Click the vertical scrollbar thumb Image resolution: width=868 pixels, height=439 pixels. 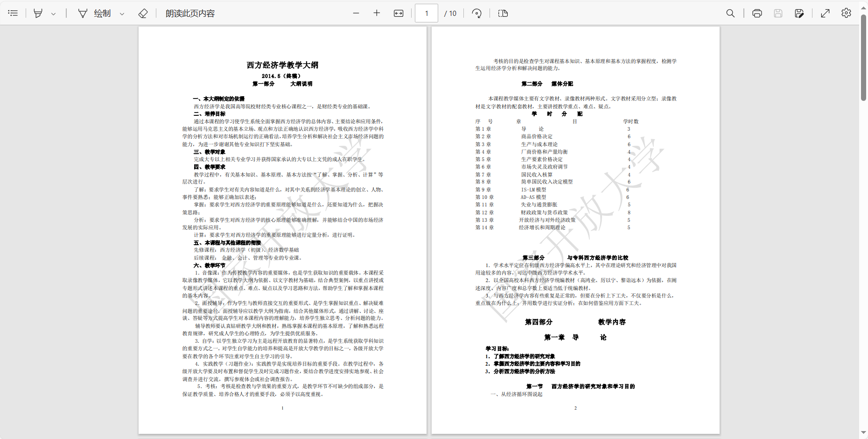point(863,57)
